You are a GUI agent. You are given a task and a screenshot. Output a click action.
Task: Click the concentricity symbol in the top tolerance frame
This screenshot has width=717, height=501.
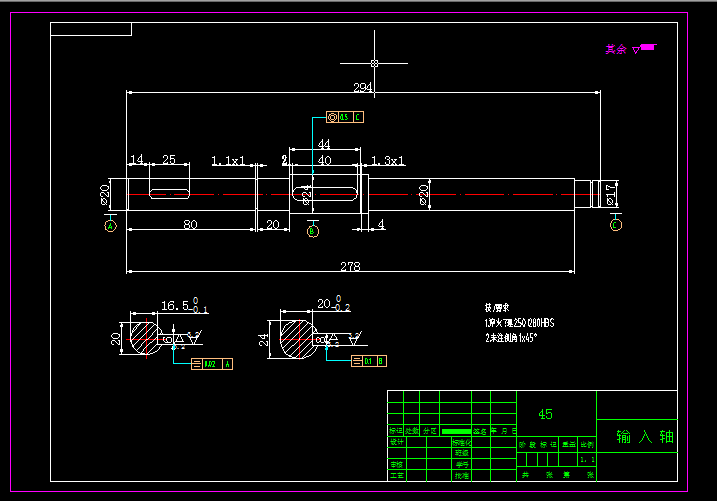(x=332, y=117)
